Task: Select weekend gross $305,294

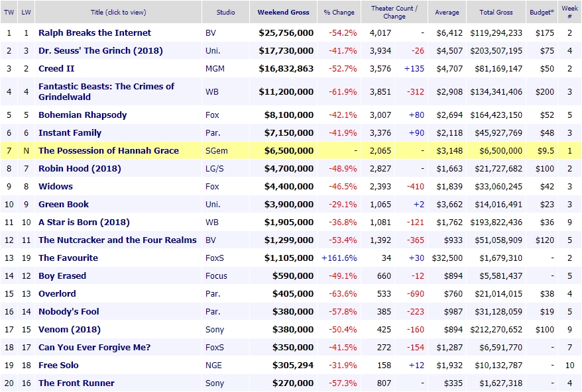Action: point(293,366)
